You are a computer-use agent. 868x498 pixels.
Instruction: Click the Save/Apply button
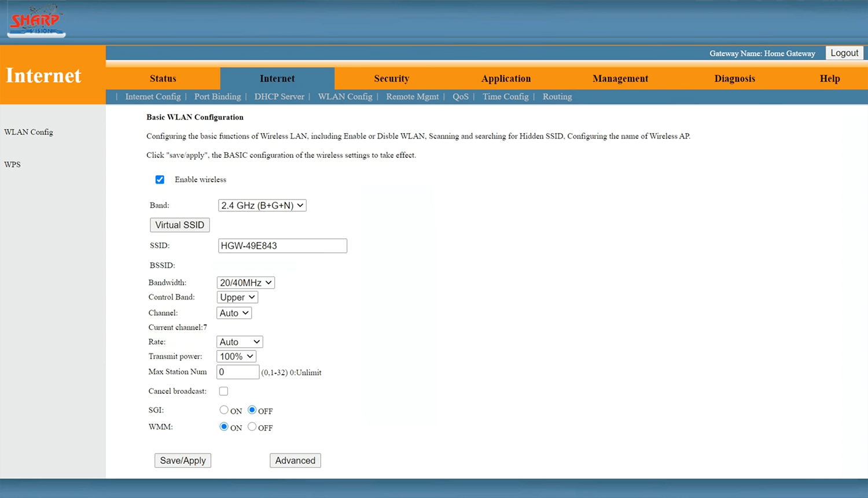point(183,460)
